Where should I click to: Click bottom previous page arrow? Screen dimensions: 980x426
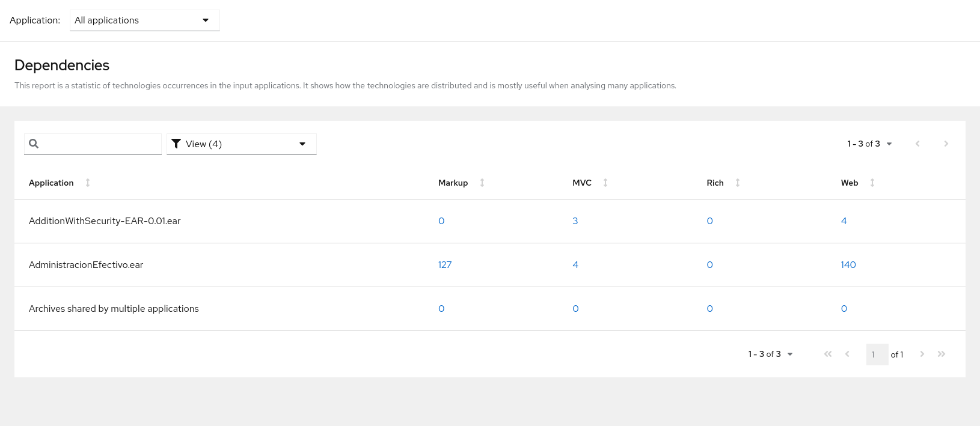[847, 354]
